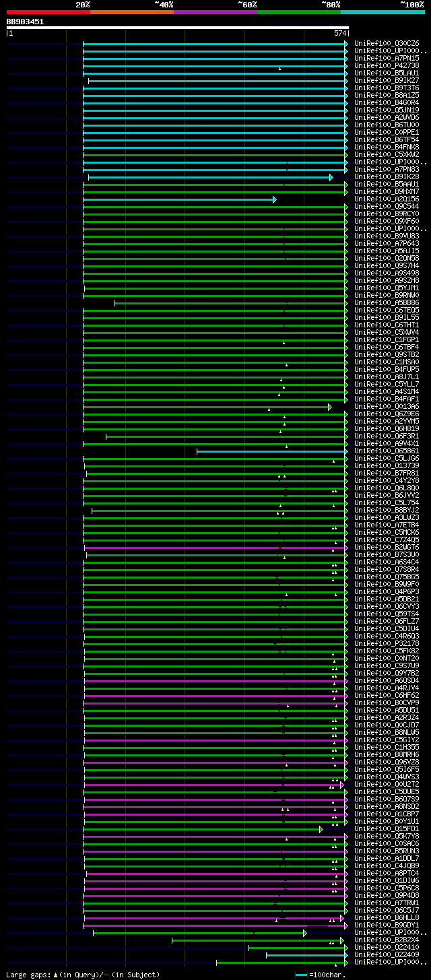Open hit UniRef100_A7PN15
Image resolution: width=431 pixels, height=980 pixels.
(x=387, y=58)
